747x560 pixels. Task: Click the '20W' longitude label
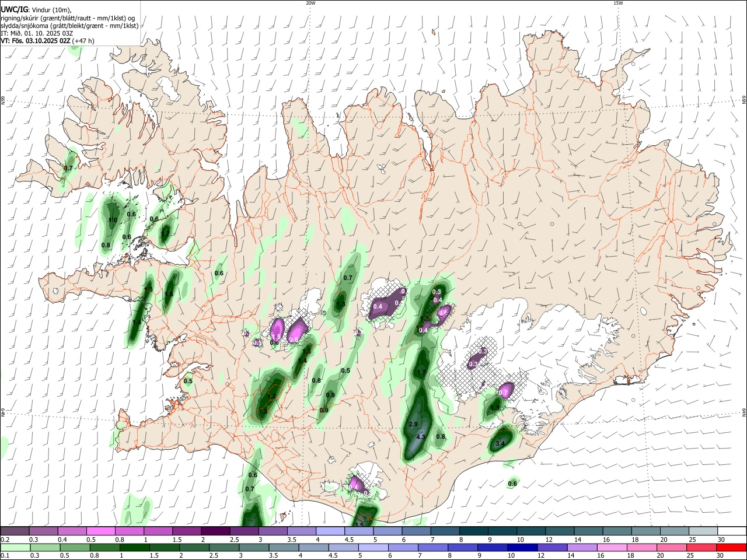(x=310, y=3)
